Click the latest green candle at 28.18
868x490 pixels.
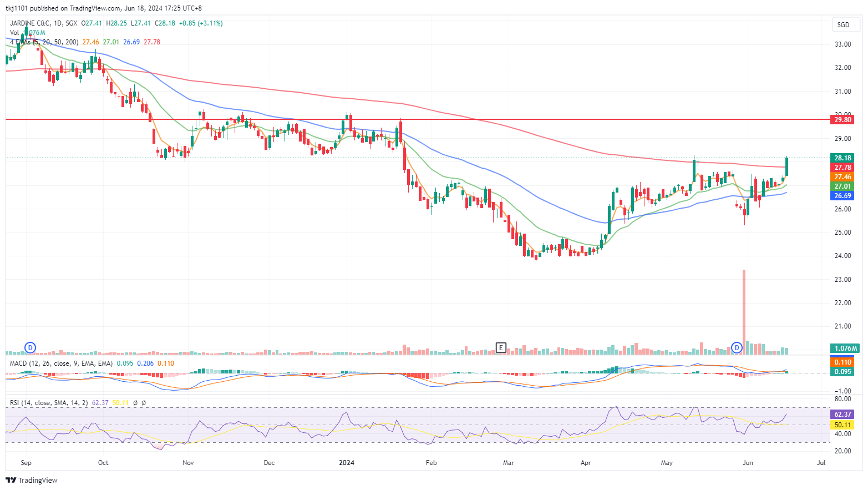tap(786, 166)
